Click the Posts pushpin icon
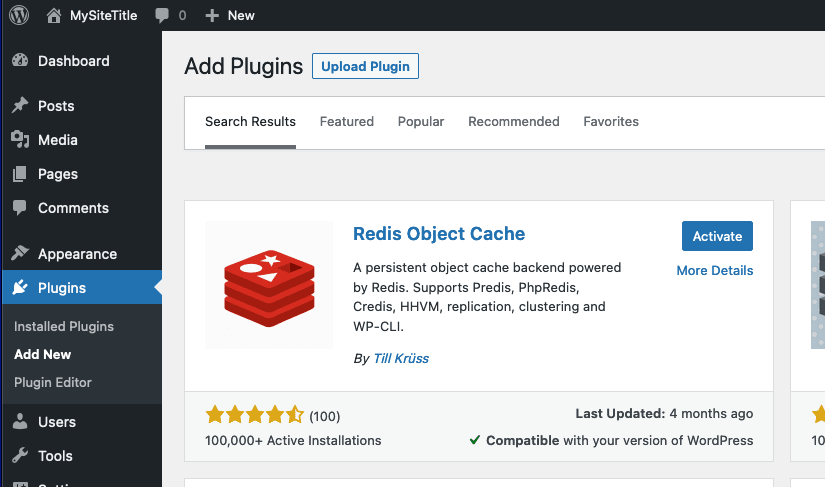 click(20, 105)
